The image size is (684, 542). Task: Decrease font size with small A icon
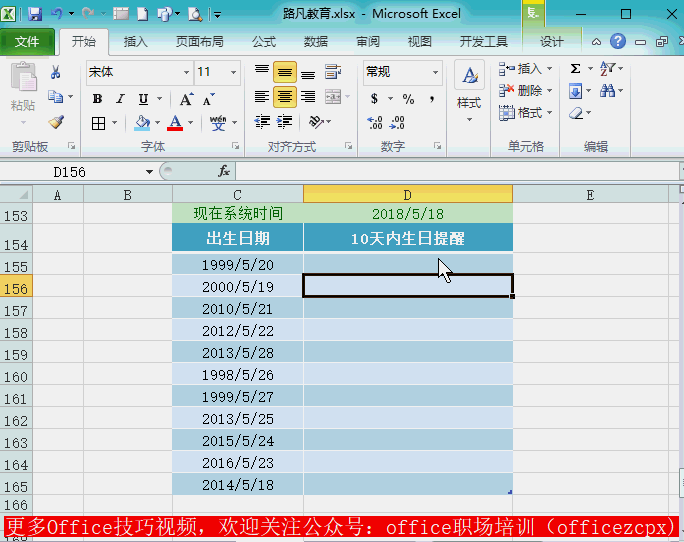pyautogui.click(x=209, y=99)
